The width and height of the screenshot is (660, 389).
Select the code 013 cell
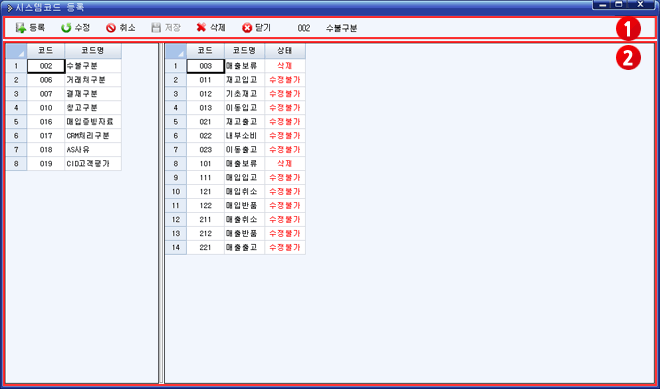click(205, 108)
